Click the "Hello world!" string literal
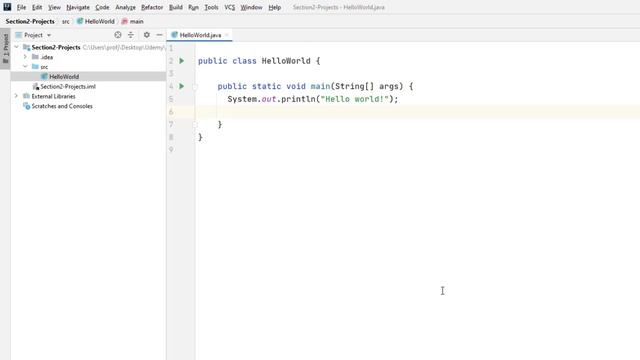 point(354,99)
